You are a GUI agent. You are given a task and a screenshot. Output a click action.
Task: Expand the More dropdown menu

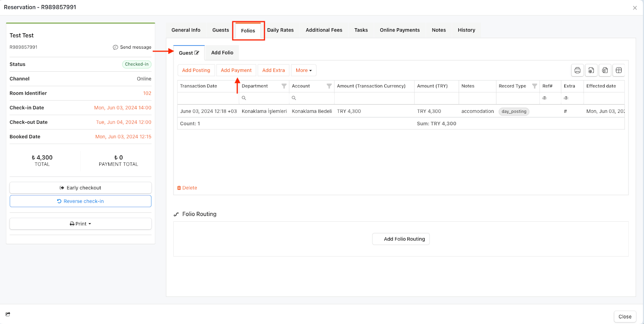coord(303,71)
